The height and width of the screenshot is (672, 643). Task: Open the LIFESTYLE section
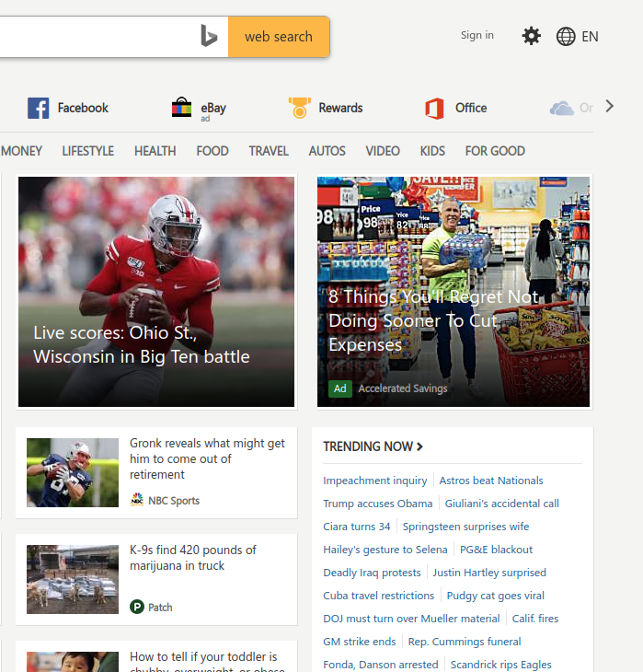click(87, 151)
